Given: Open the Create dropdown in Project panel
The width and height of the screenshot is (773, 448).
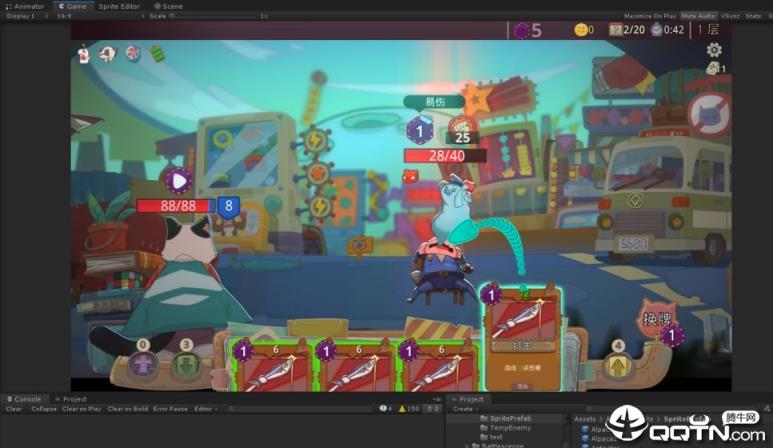Looking at the screenshot, I should (x=465, y=409).
